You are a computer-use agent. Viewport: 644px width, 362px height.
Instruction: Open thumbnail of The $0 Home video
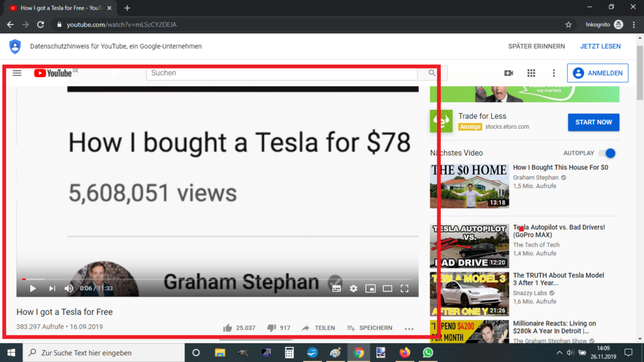(469, 186)
